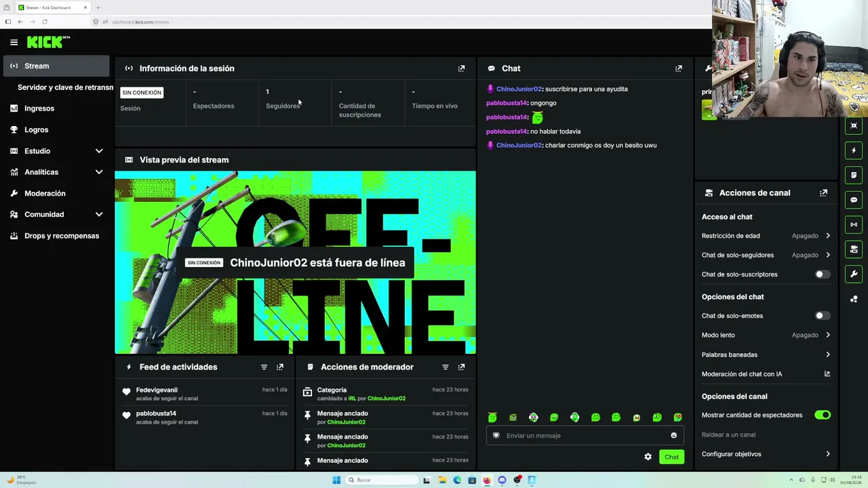This screenshot has width=868, height=488.
Task: Click Raidear a un canal
Action: (x=728, y=434)
